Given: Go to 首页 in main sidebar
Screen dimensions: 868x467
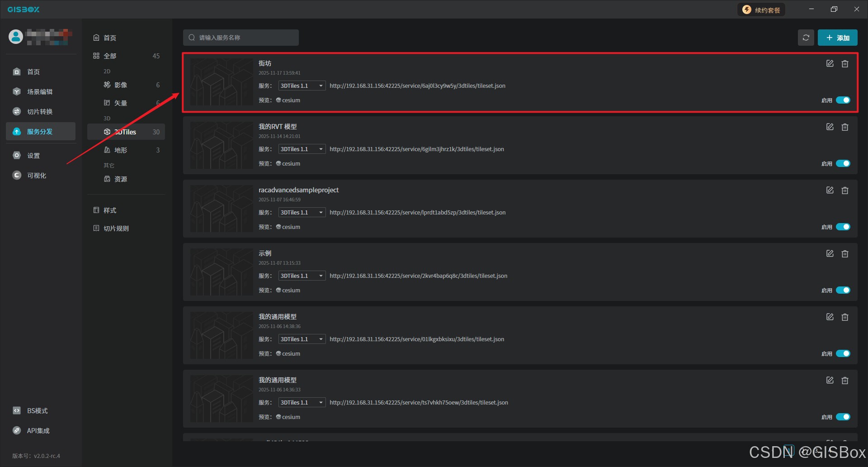Looking at the screenshot, I should 41,72.
